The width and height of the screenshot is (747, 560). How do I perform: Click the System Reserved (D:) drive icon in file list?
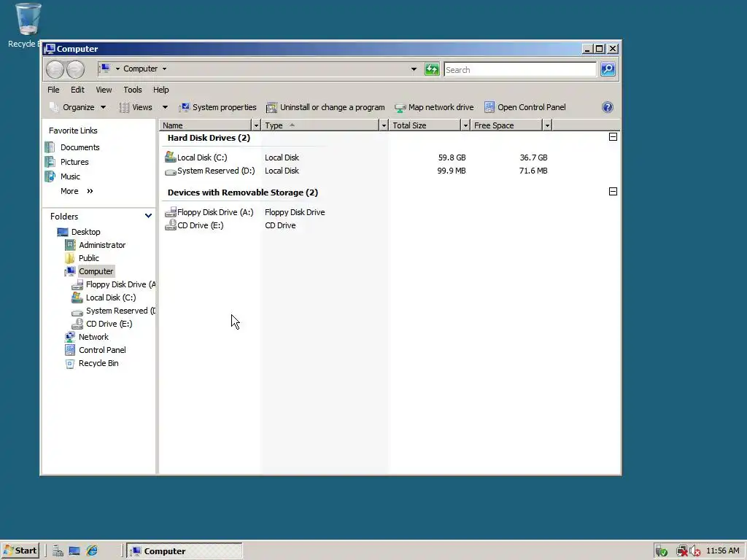[x=171, y=171]
